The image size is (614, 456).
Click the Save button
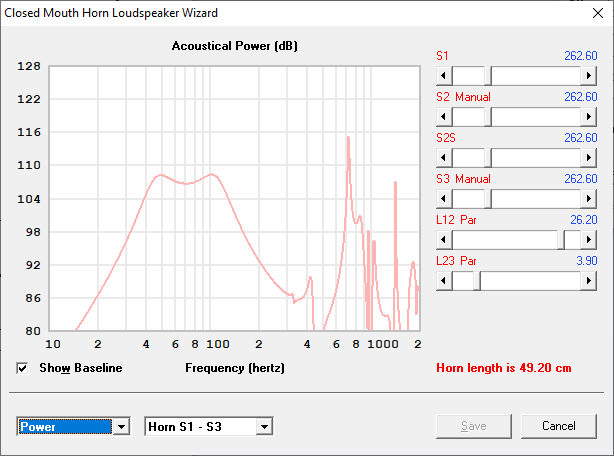coord(474,426)
